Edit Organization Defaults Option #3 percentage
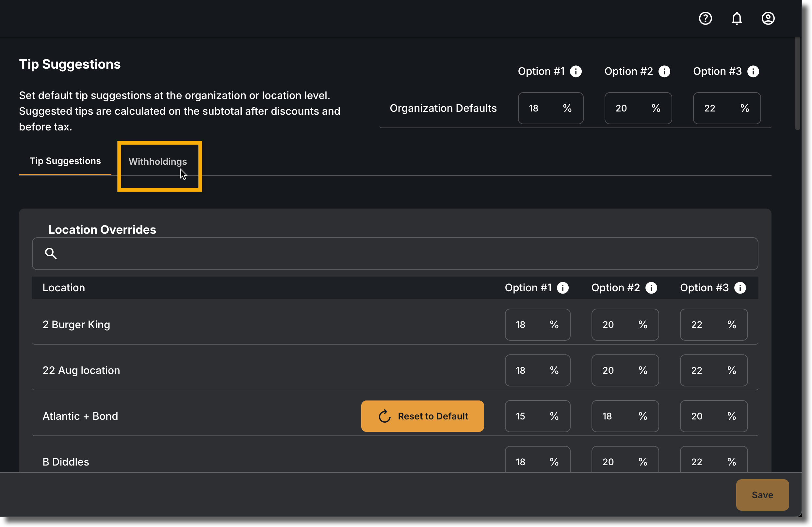The width and height of the screenshot is (812, 527). (x=727, y=108)
